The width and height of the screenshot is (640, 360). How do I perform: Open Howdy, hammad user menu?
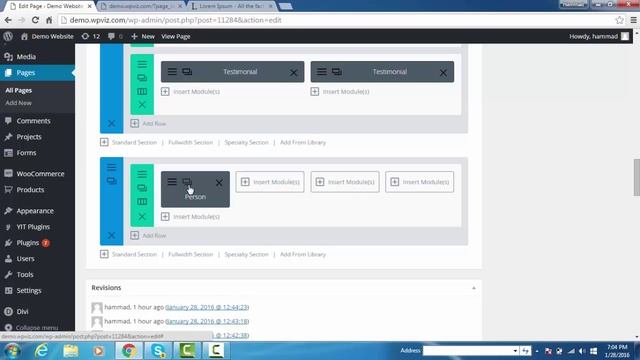click(x=599, y=36)
